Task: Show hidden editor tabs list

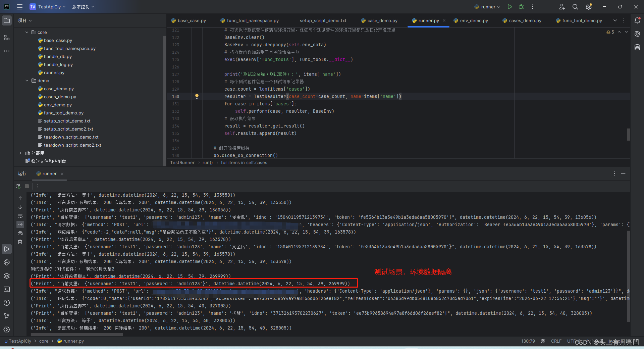Action: point(615,20)
